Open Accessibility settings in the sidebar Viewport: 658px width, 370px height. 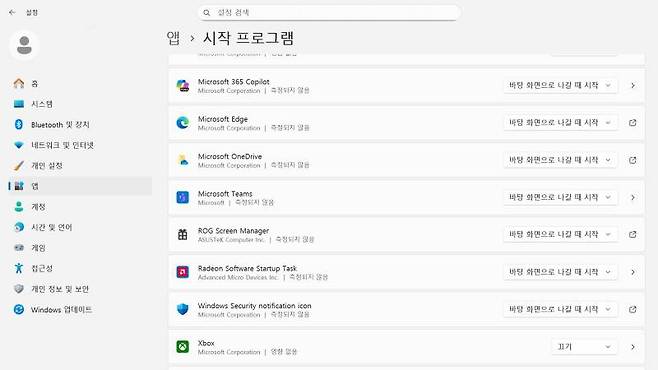80,268
